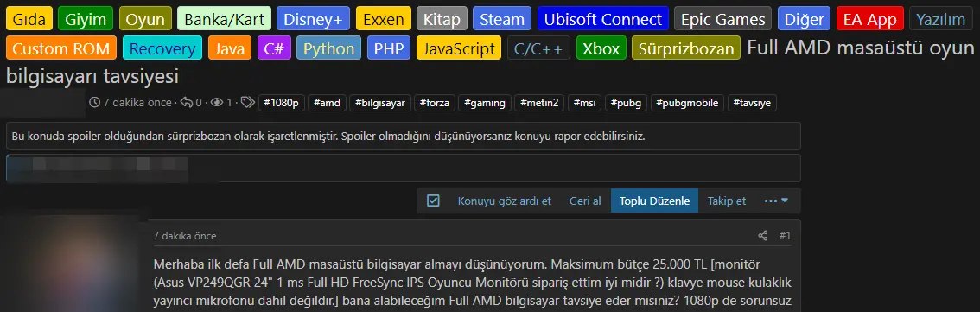
Task: Select the Recovery label
Action: coord(162,48)
